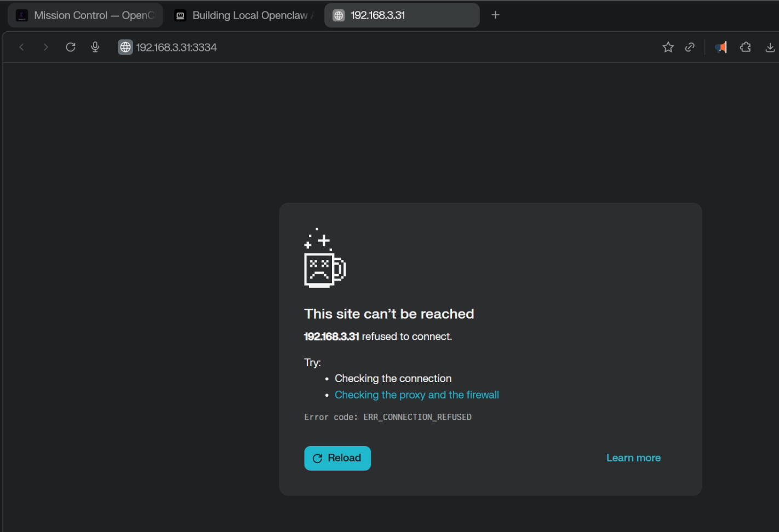Screen dimensions: 779x532
Task: Activate the microphone voice input icon
Action: [95, 47]
